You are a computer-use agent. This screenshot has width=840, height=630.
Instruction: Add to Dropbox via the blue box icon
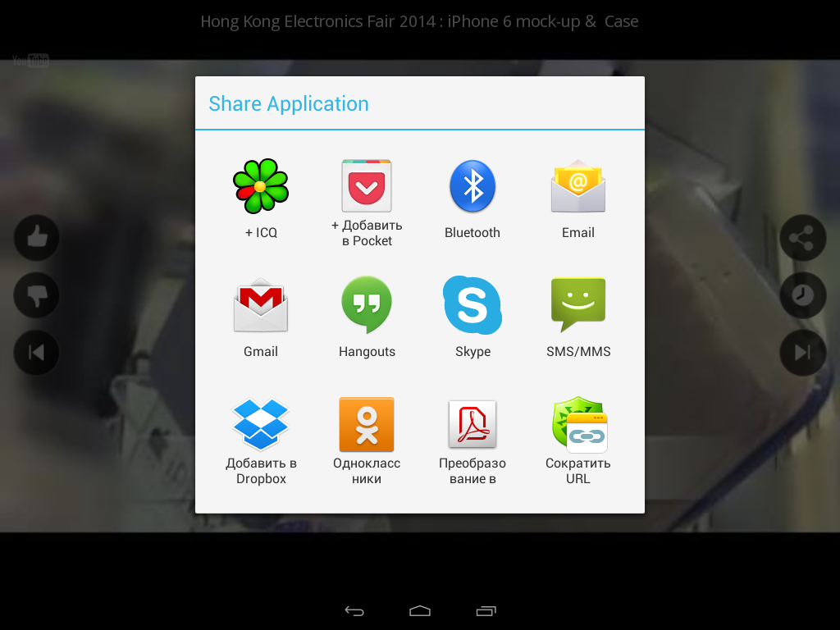pyautogui.click(x=261, y=424)
